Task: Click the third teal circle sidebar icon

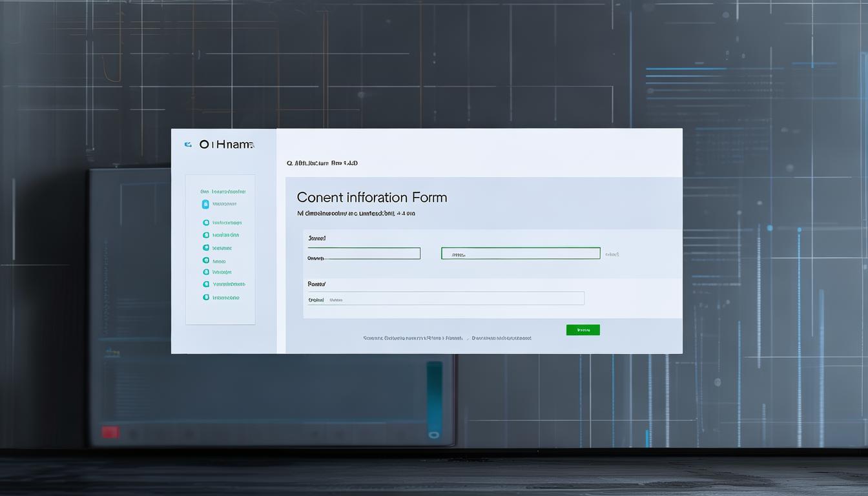Action: [x=206, y=248]
